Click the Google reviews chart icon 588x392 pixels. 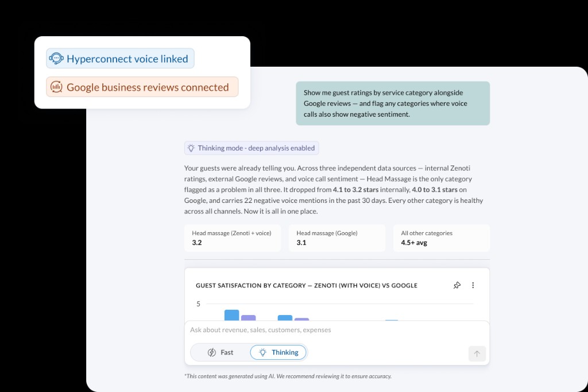click(56, 87)
